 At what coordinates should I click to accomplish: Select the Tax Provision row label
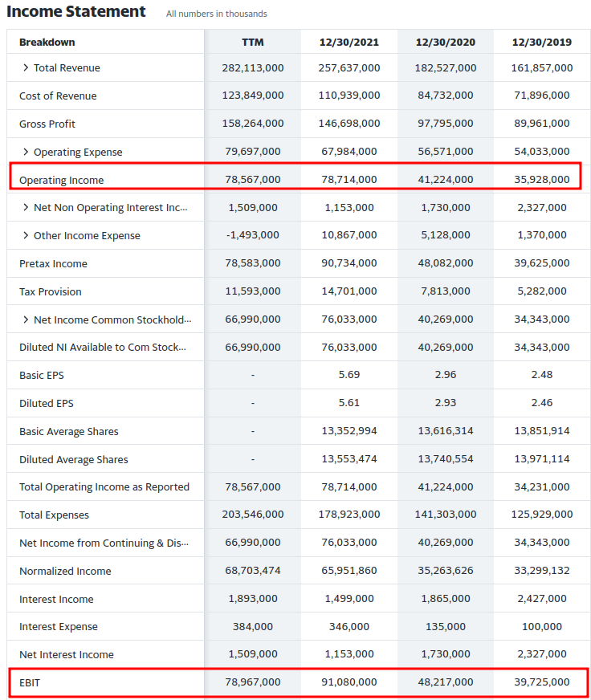[x=51, y=291]
